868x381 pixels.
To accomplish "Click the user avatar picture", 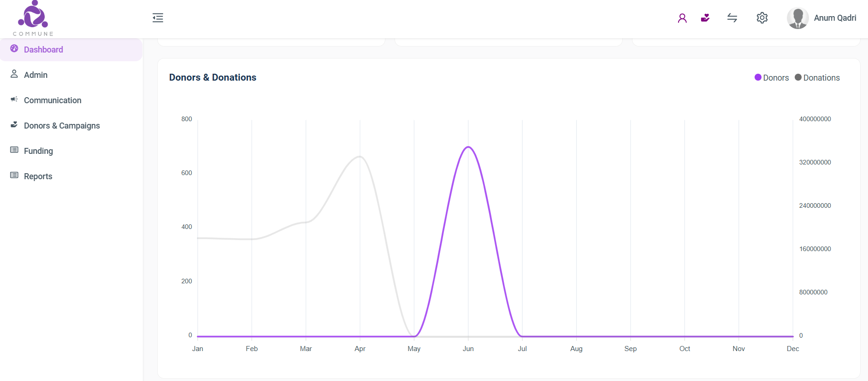I will [797, 18].
